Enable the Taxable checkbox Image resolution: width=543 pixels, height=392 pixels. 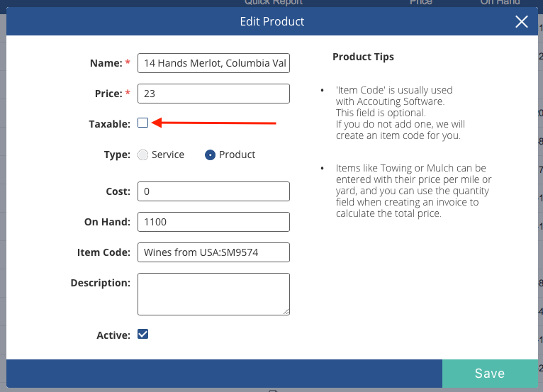coord(142,123)
